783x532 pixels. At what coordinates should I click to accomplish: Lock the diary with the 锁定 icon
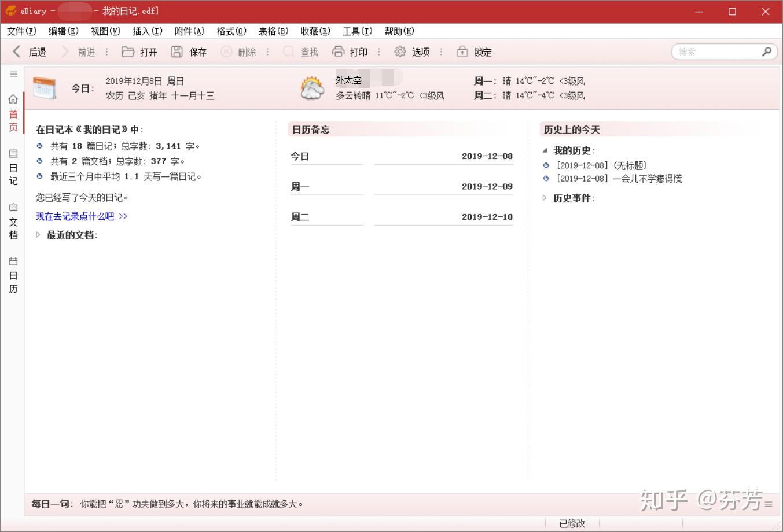pos(474,51)
